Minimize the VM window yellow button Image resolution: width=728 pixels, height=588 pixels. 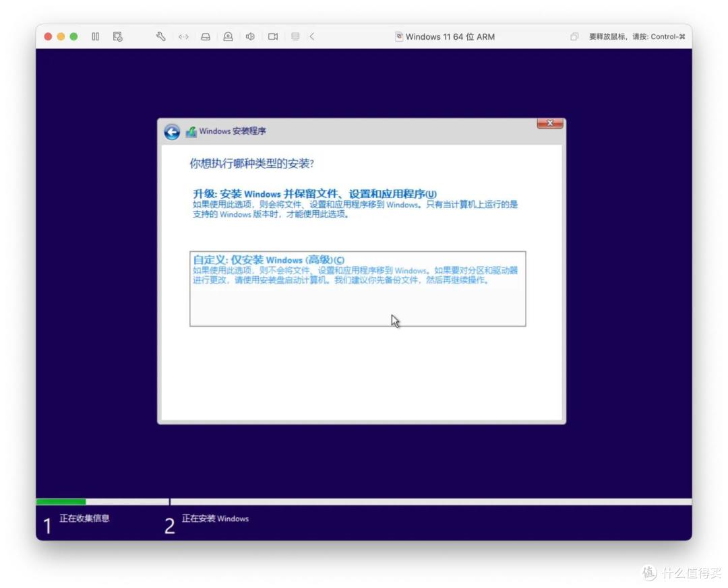click(61, 36)
